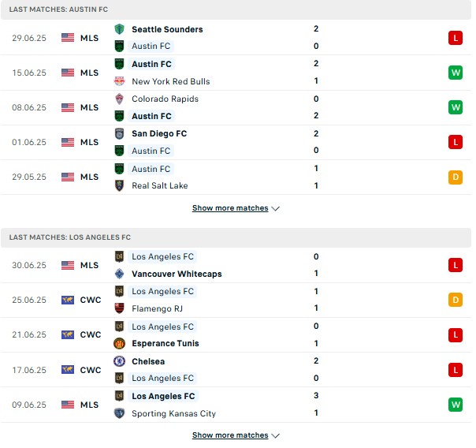Click the green W badge for New York Red Bulls match
The width and height of the screenshot is (476, 448).
point(455,73)
